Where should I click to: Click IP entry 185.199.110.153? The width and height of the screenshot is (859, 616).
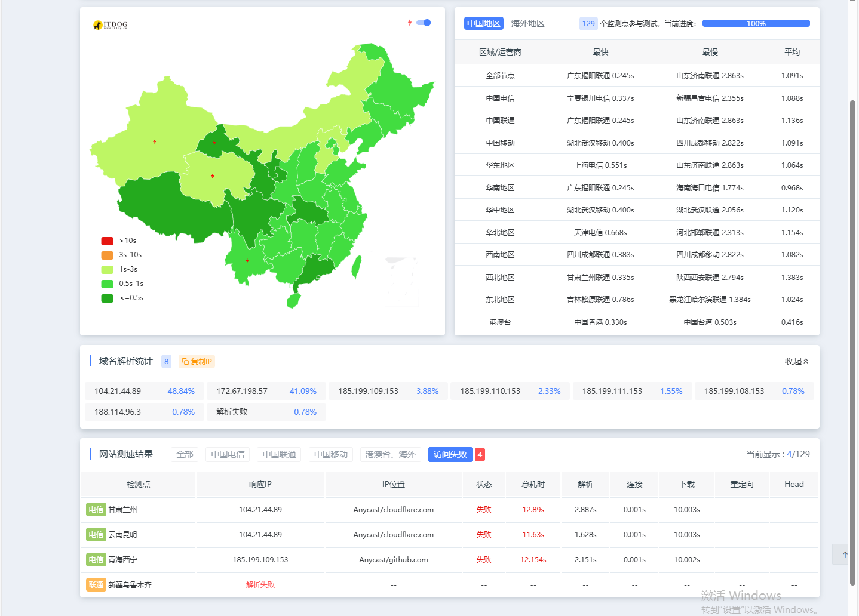point(510,391)
